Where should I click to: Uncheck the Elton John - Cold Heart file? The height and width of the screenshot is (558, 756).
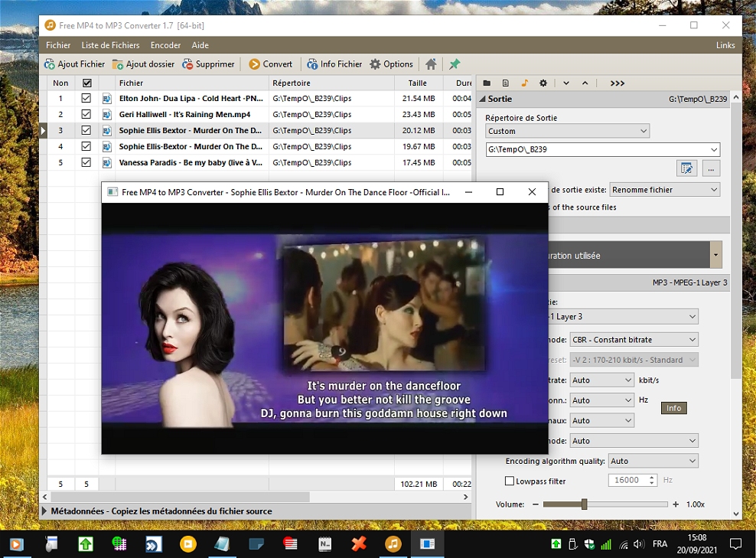86,99
